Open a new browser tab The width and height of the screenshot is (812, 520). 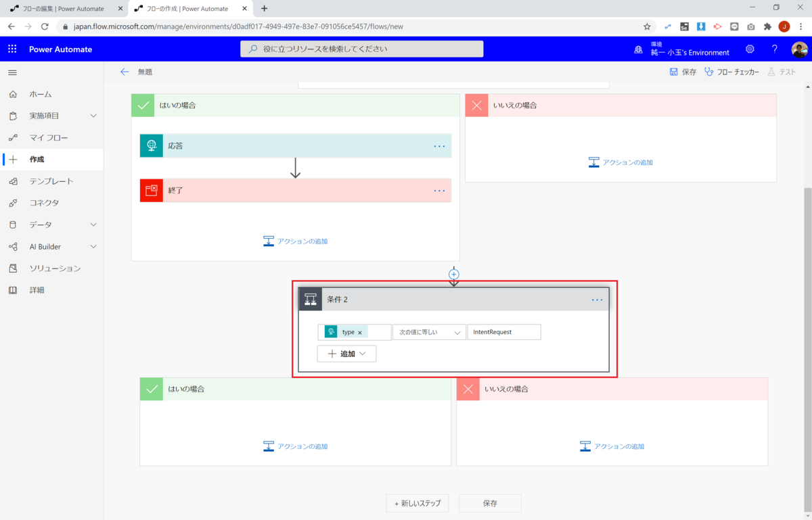(x=265, y=8)
